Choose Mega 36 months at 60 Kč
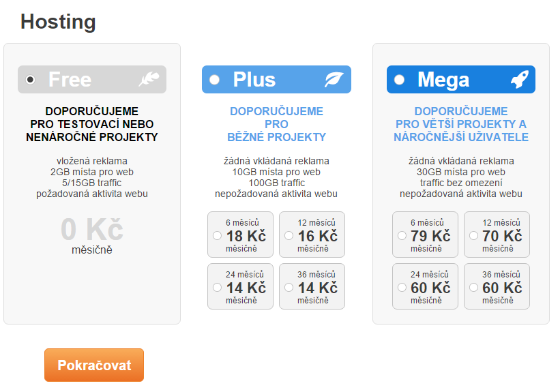The height and width of the screenshot is (392, 560). [x=473, y=288]
